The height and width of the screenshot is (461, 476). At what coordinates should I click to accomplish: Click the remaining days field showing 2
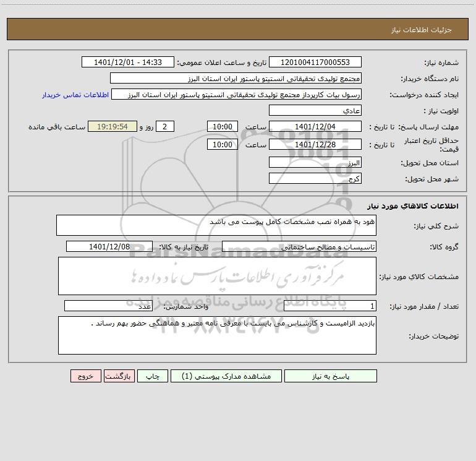(165, 126)
